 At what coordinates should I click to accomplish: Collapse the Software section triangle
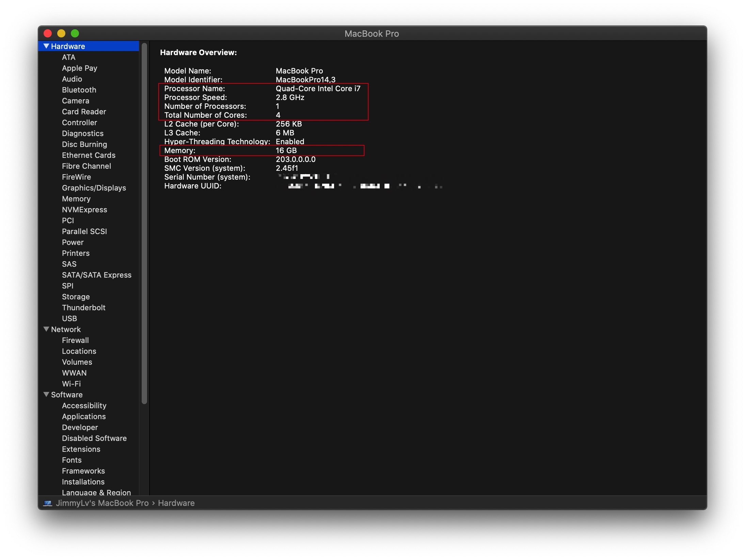[46, 394]
